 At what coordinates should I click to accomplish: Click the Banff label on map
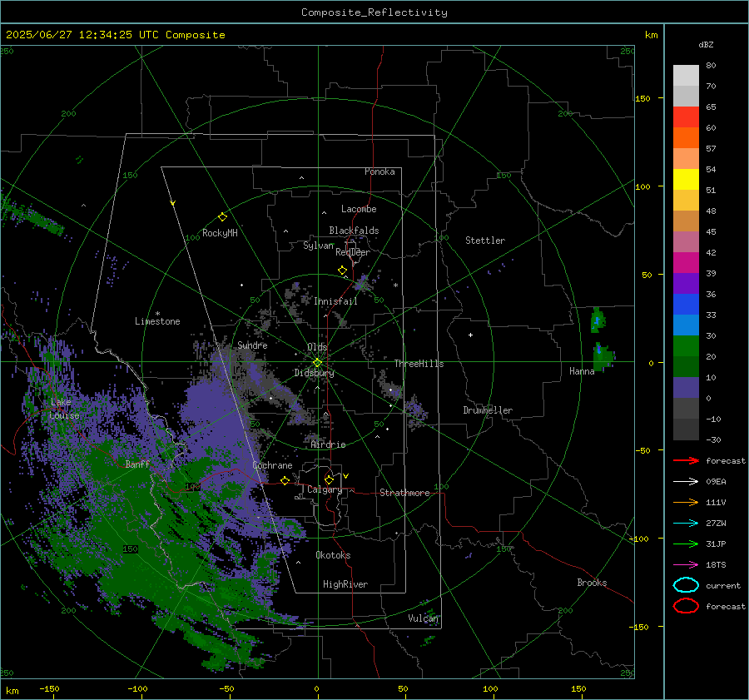pos(137,464)
